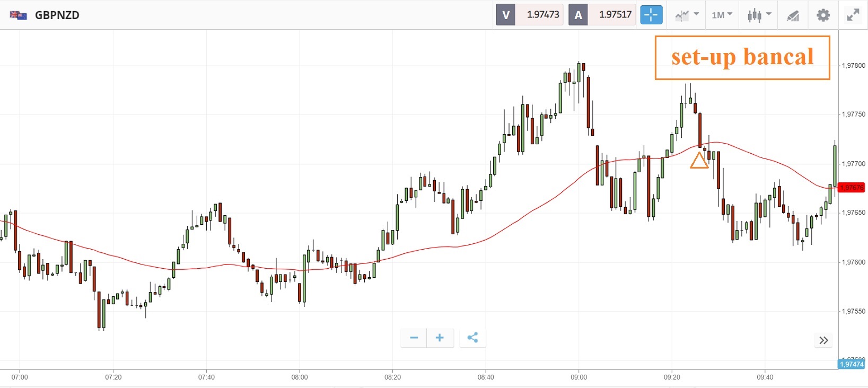Open the drawing tools icon
Viewport: 868px width, 388px height.
793,15
